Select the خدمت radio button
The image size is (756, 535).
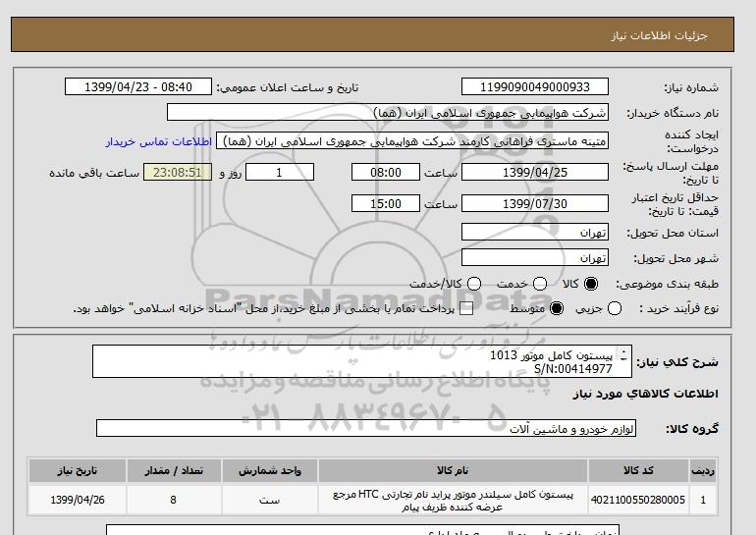[540, 284]
